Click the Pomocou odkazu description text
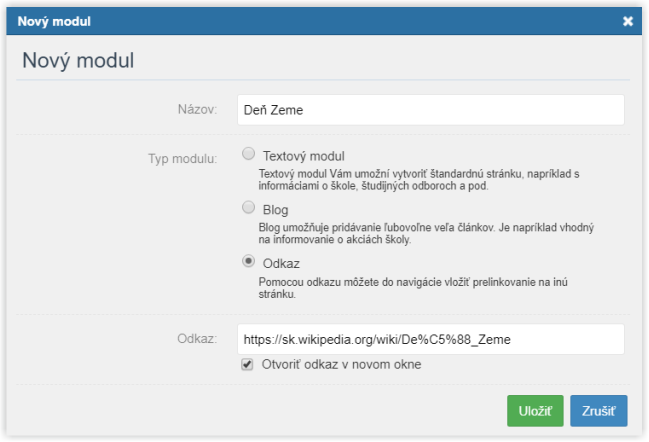This screenshot has height=442, width=649. pos(413,288)
